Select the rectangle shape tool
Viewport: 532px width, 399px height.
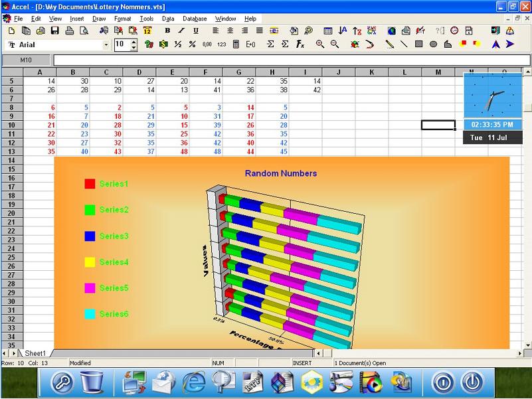418,44
